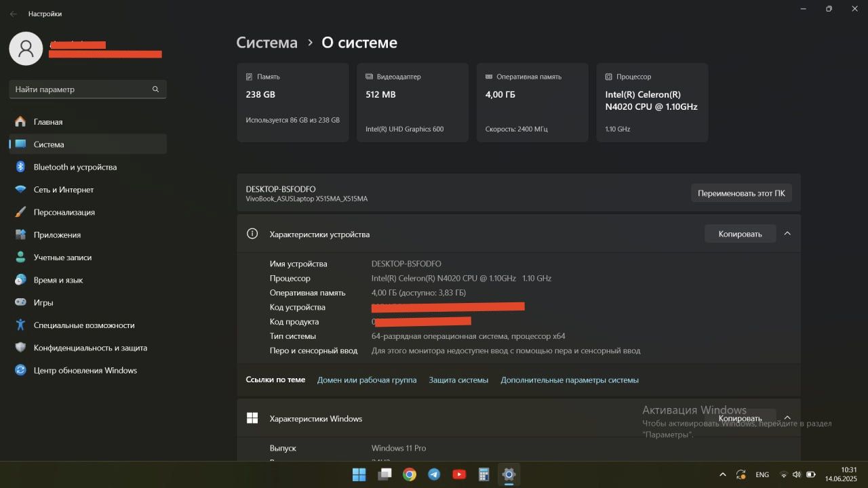This screenshot has width=868, height=488.
Task: Click the Система breadcrumb link
Action: click(267, 43)
